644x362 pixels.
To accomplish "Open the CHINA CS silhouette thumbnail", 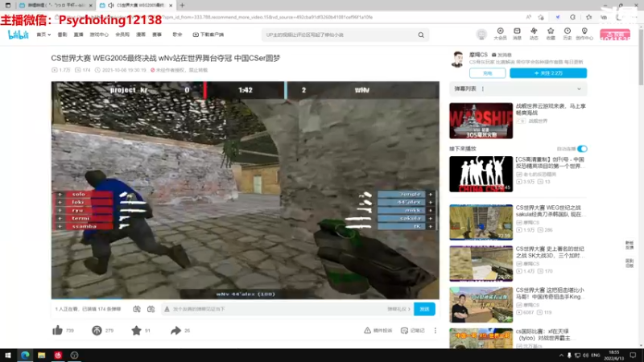I will pyautogui.click(x=481, y=174).
